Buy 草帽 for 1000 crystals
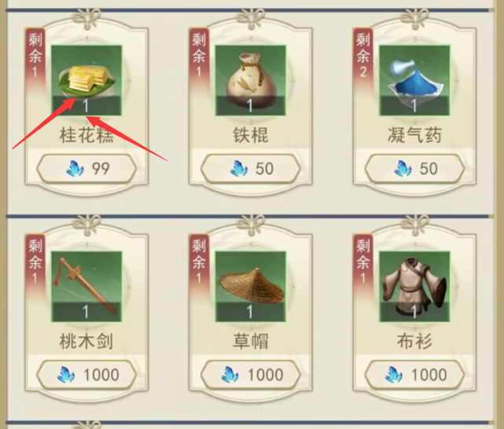 click(250, 375)
